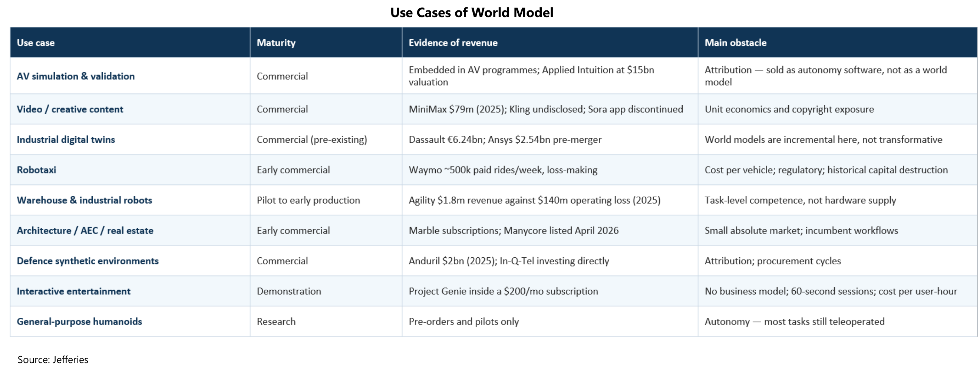Select the 'Maturity' column header
980x366 pixels.
pos(276,43)
